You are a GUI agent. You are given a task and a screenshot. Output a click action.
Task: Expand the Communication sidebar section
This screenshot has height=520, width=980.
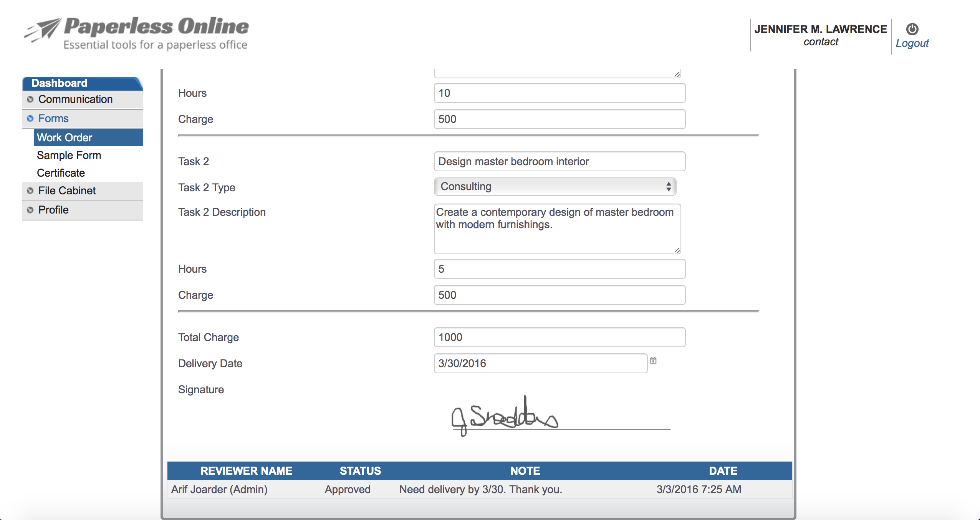(75, 99)
